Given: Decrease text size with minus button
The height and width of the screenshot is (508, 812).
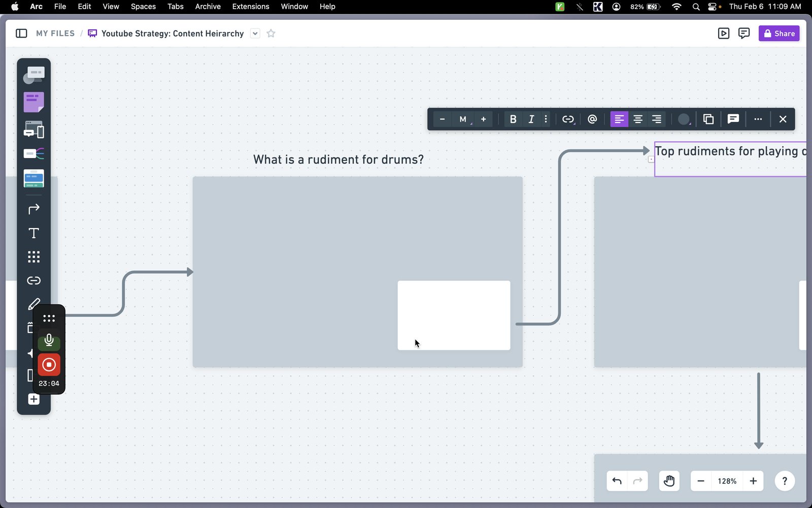Looking at the screenshot, I should (442, 119).
